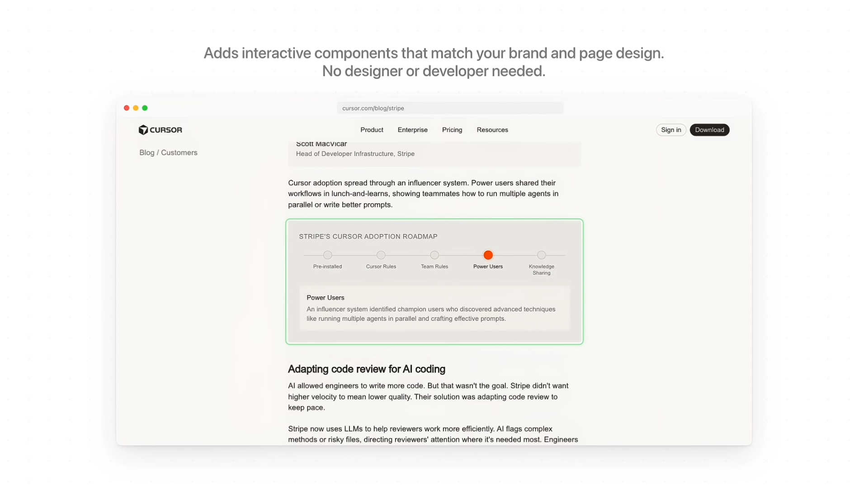Toggle the first roadmap milestone circle
868x488 pixels.
(x=327, y=255)
